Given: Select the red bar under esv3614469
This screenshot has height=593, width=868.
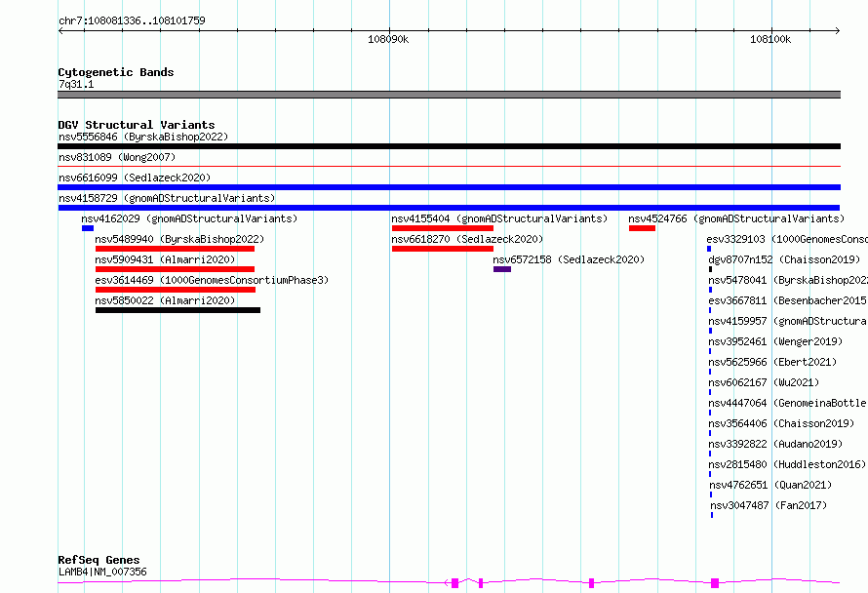Looking at the screenshot, I should click(x=176, y=290).
